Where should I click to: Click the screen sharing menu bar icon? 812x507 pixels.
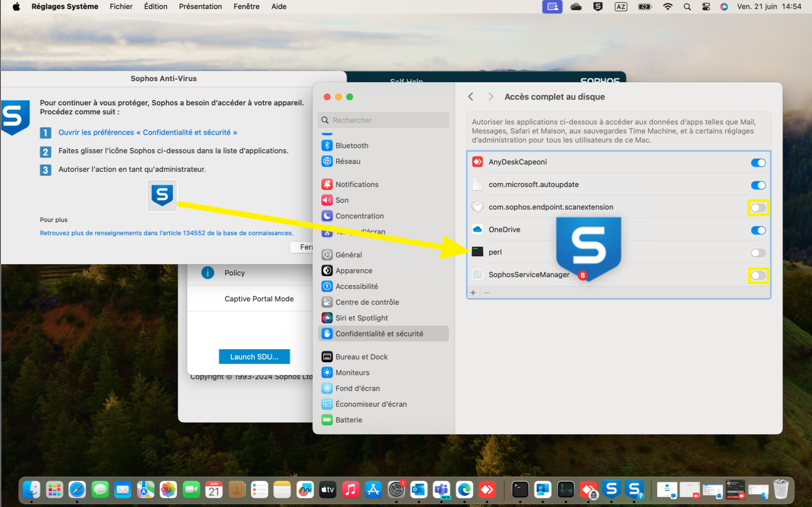point(552,7)
